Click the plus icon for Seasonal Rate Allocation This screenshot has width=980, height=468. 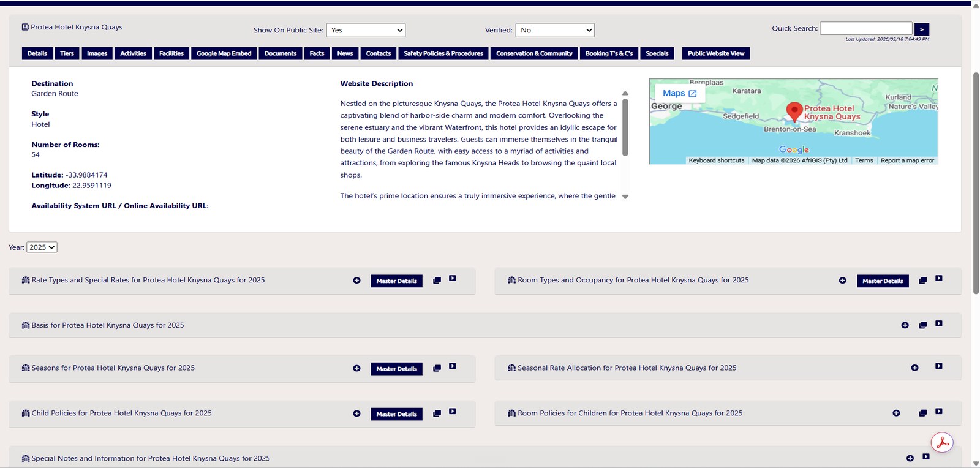pyautogui.click(x=914, y=368)
